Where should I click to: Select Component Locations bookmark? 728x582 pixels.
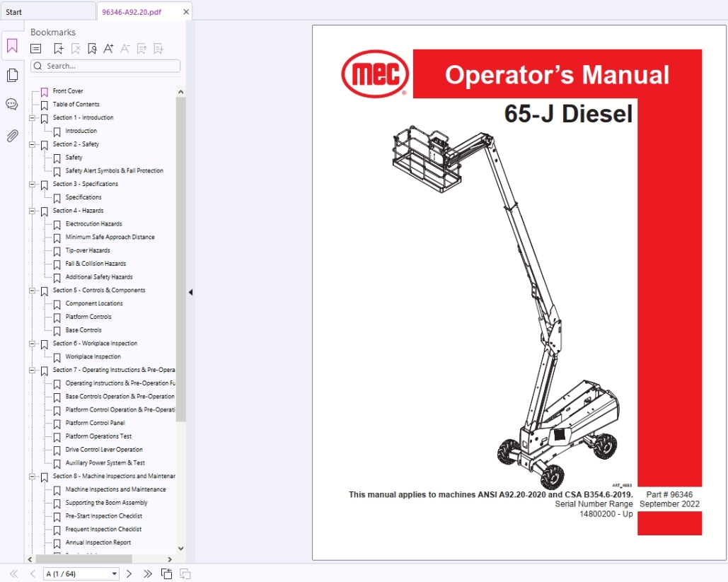94,303
